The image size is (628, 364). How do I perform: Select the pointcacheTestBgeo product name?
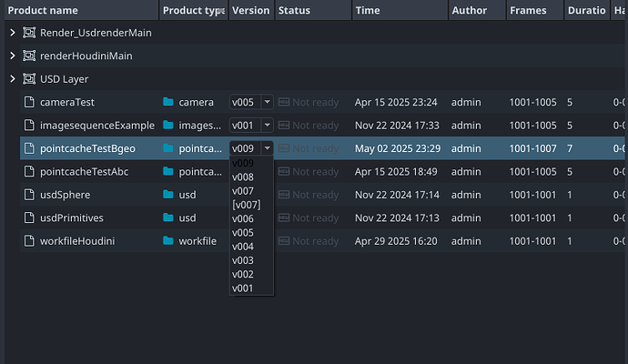87,148
